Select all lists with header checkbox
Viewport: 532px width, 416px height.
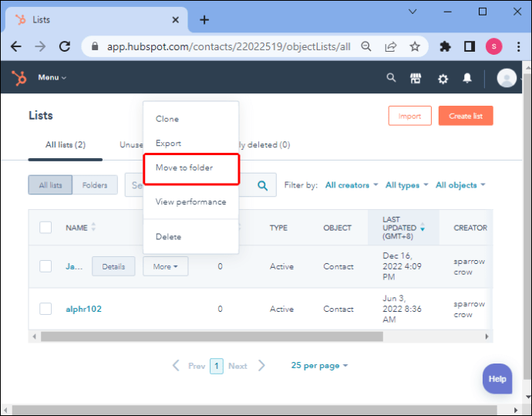click(x=45, y=228)
